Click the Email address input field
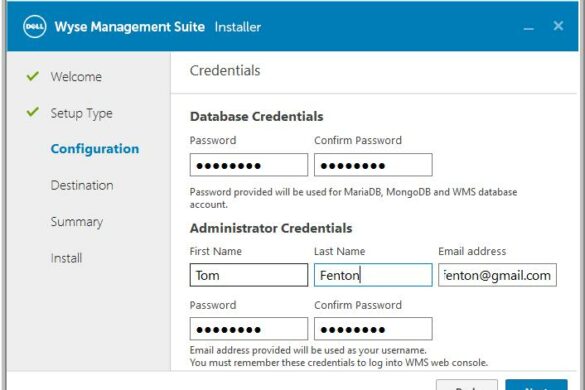Screen dimensions: 585x390 497,275
